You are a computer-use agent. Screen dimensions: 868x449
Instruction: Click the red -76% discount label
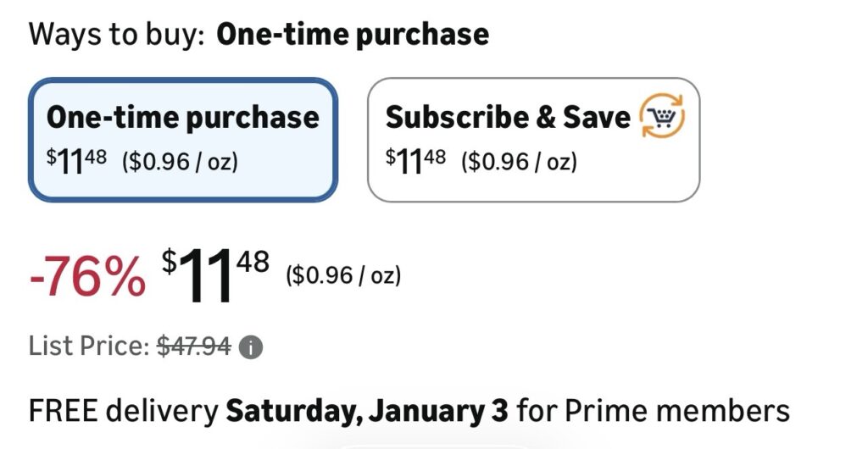point(87,278)
